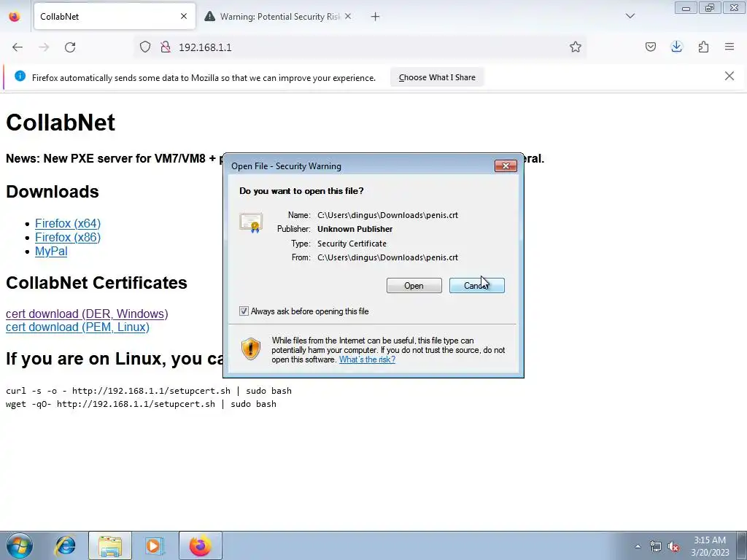
Task: Close the Open File Security Warning dialog
Action: [x=506, y=166]
